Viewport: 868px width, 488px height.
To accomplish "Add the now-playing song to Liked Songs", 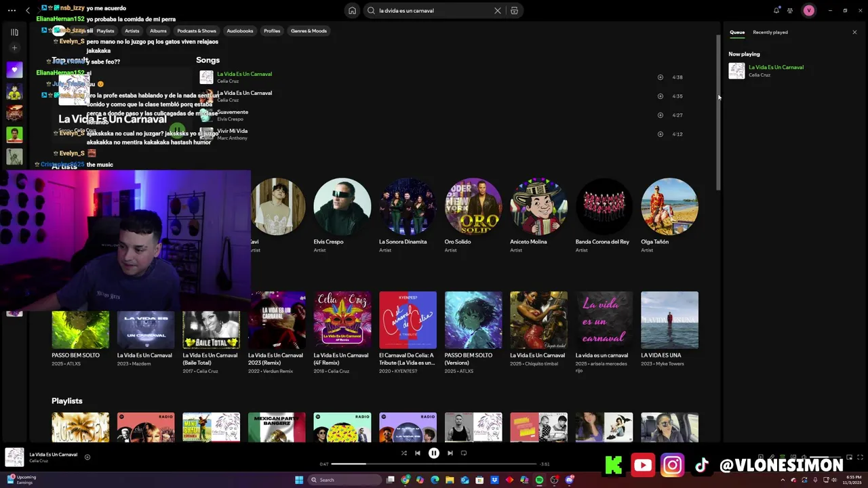I will click(87, 457).
